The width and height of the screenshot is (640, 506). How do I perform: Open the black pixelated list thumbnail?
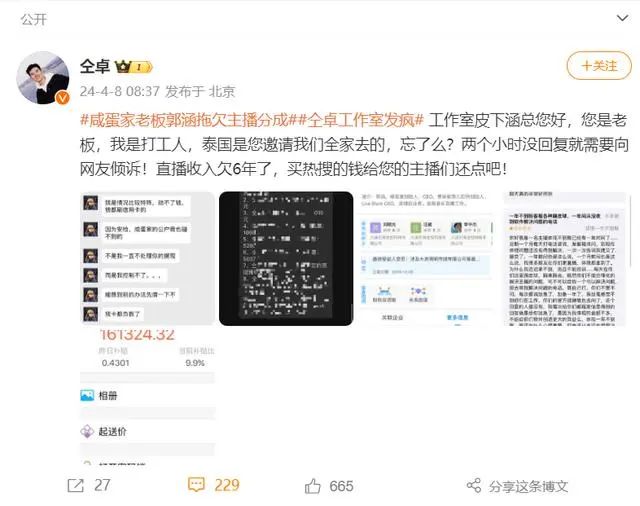coord(286,258)
